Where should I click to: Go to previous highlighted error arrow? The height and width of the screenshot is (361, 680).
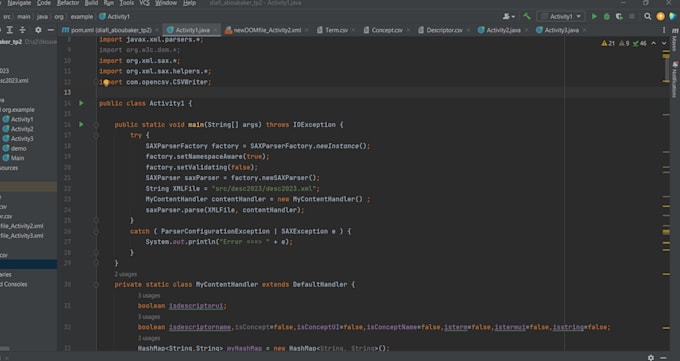654,43
